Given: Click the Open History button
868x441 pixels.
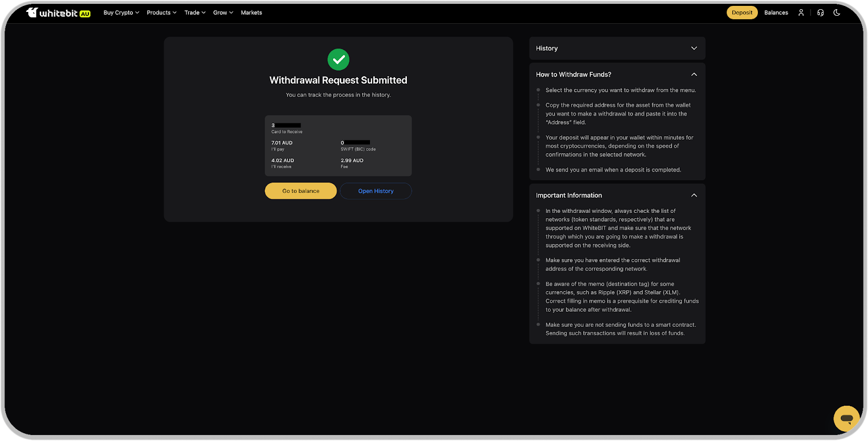Looking at the screenshot, I should [375, 191].
